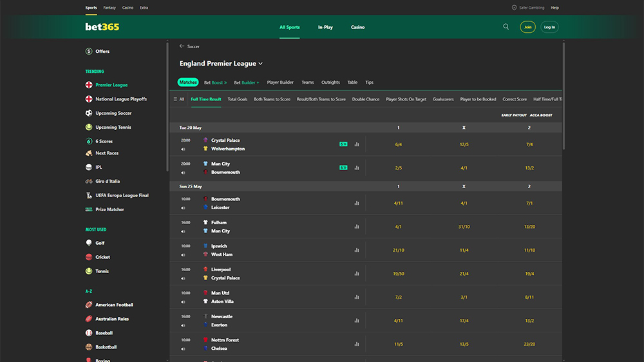Open the Help link
The height and width of the screenshot is (362, 644).
click(x=555, y=7)
